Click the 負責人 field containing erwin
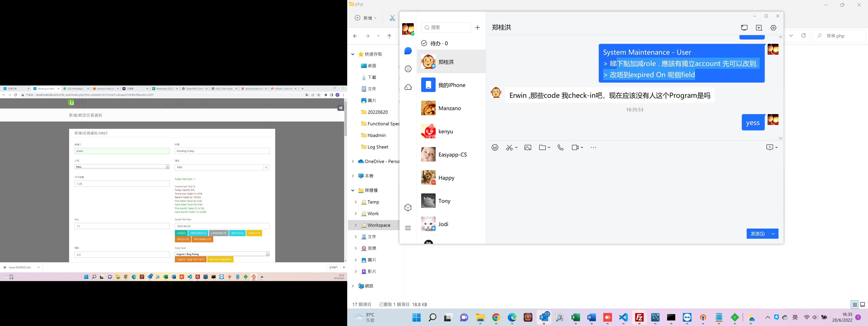The width and height of the screenshot is (868, 326). tap(122, 151)
